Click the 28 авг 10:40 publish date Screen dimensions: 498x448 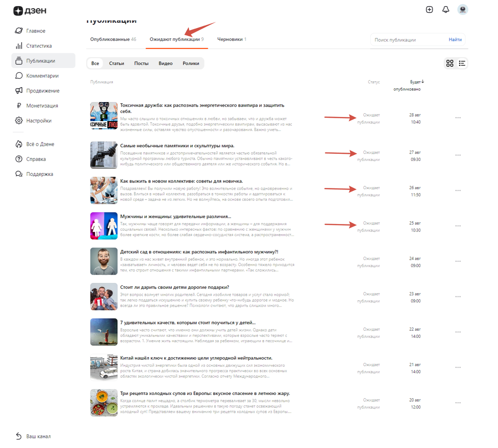(415, 118)
